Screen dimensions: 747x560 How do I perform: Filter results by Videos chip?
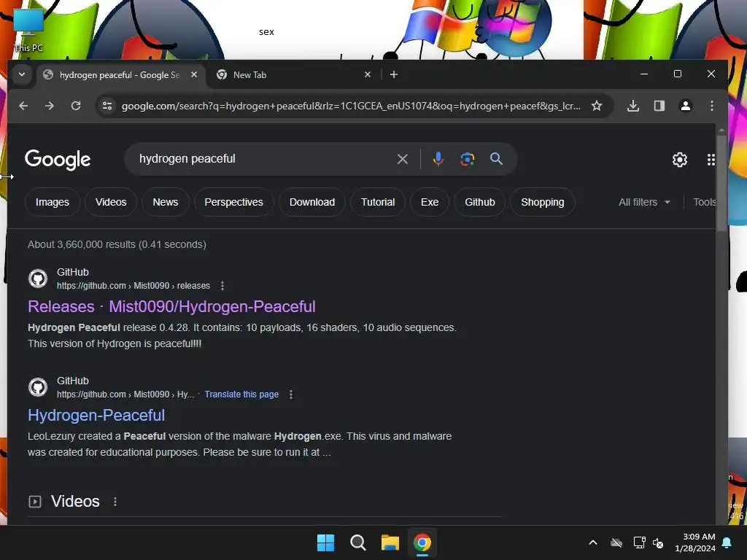coord(111,203)
